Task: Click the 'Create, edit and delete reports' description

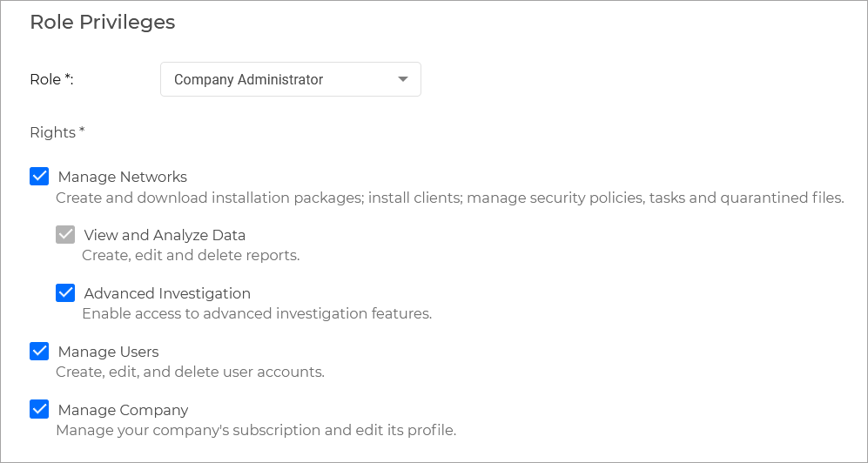Action: tap(191, 255)
